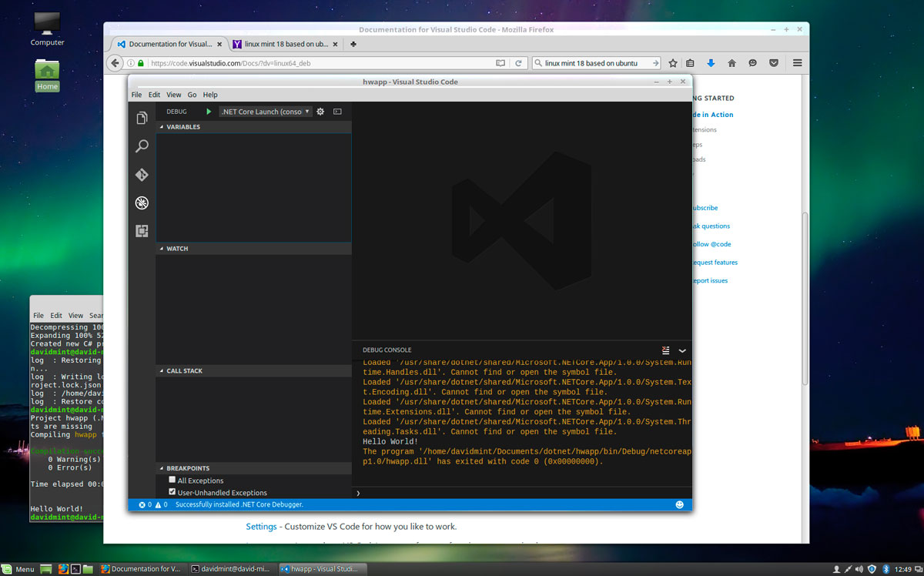
Task: Clear the debug console output
Action: click(x=666, y=350)
